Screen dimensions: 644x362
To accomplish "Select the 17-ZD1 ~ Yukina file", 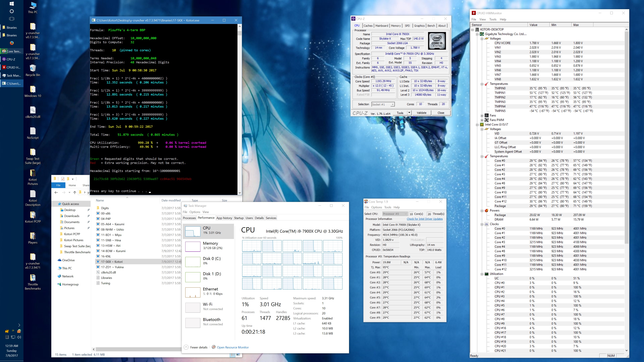I will coord(112,267).
